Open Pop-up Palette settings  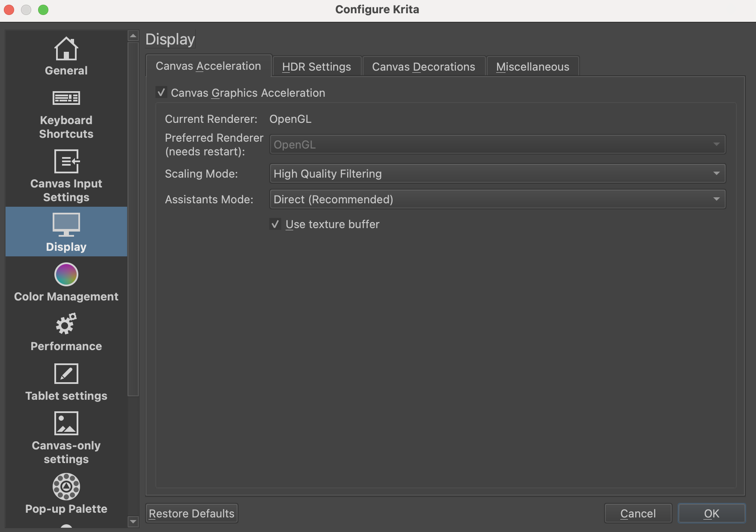click(x=66, y=493)
